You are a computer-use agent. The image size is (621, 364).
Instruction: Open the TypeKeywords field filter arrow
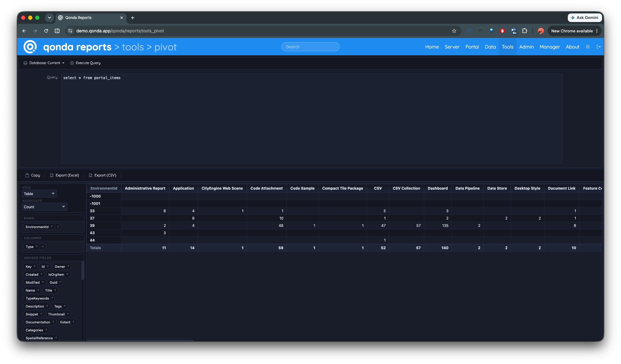point(52,298)
